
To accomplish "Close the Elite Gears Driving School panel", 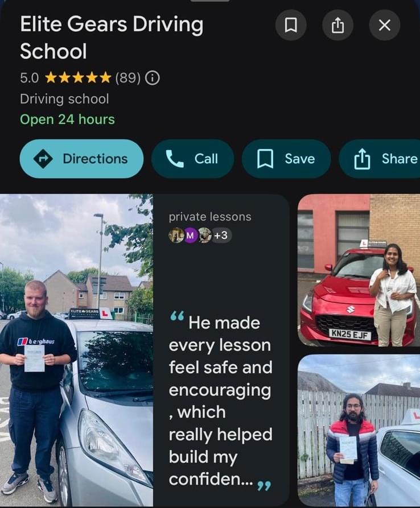I will [385, 25].
